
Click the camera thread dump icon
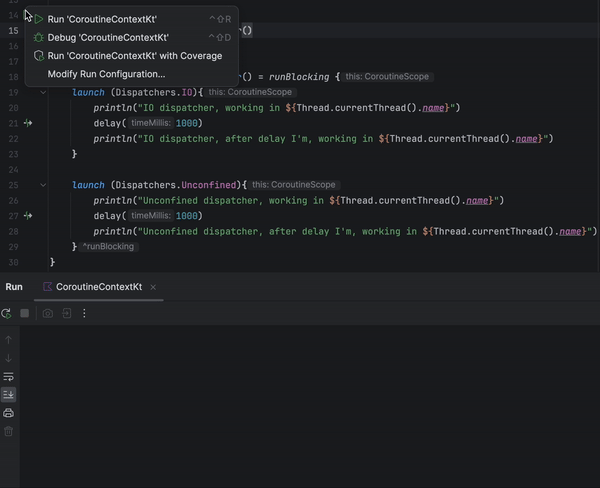pyautogui.click(x=47, y=313)
